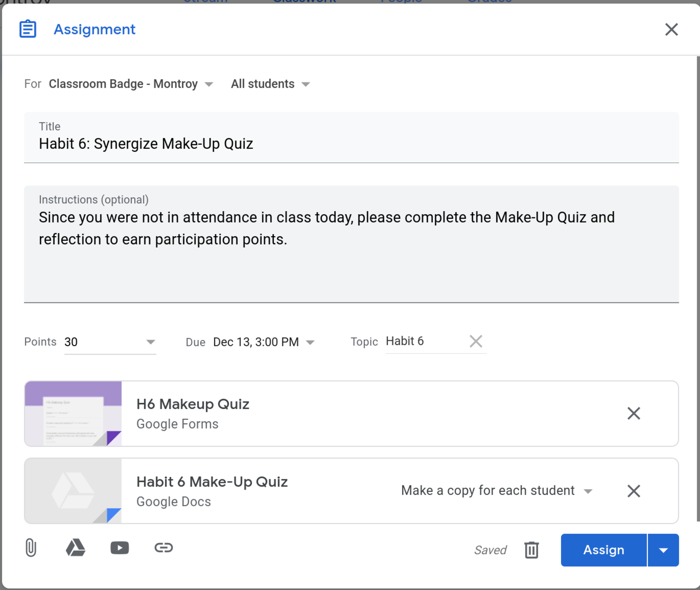This screenshot has height=590, width=700.
Task: Click the Assignment clipboard icon
Action: pos(28,29)
